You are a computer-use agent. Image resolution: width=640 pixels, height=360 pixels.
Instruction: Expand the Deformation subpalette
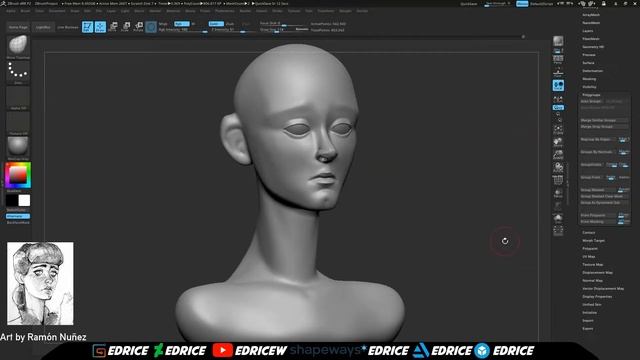click(593, 71)
